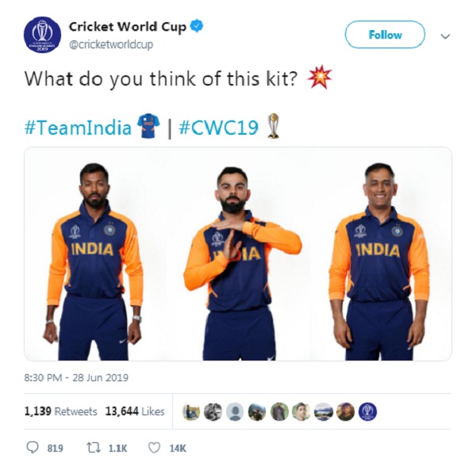This screenshot has width=476, height=466.
Task: Open the tweet timestamp 8:30 PM - 28 Jun 2019
Action: point(76,377)
